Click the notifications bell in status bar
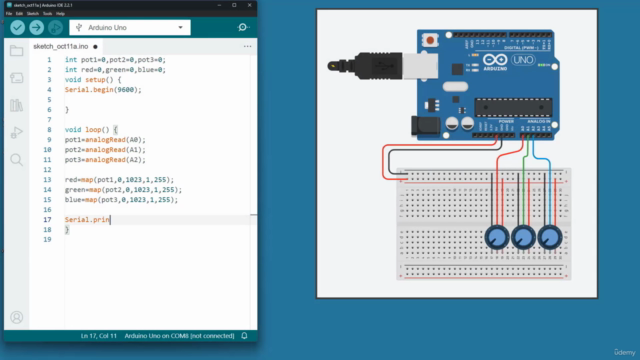The image size is (640, 360). click(244, 336)
